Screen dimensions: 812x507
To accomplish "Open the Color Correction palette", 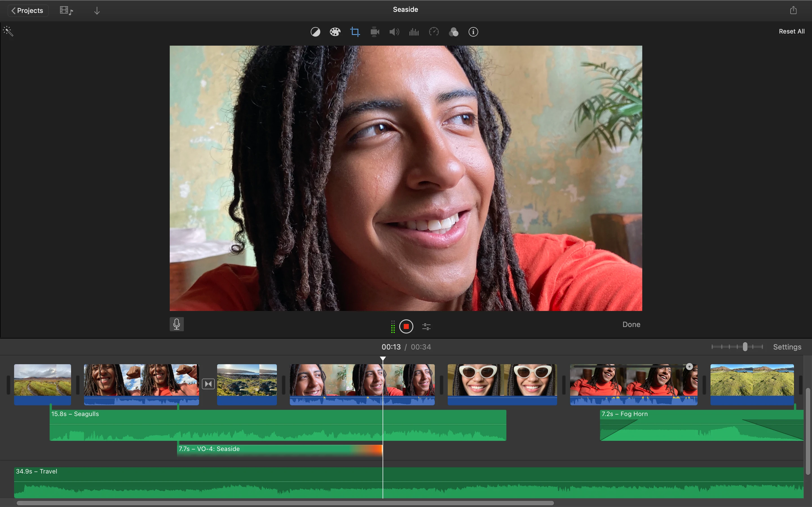I will click(x=335, y=32).
